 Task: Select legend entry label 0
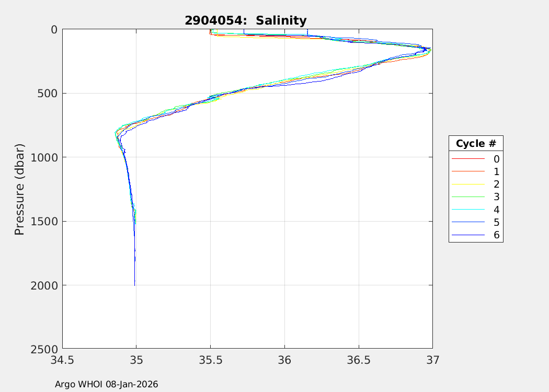point(496,159)
